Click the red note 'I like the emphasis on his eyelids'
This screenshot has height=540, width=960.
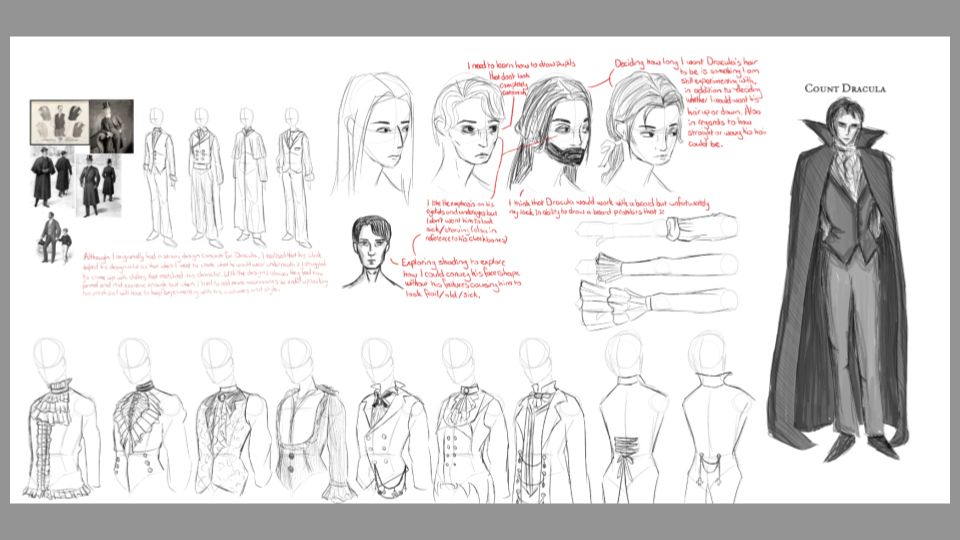pyautogui.click(x=467, y=220)
